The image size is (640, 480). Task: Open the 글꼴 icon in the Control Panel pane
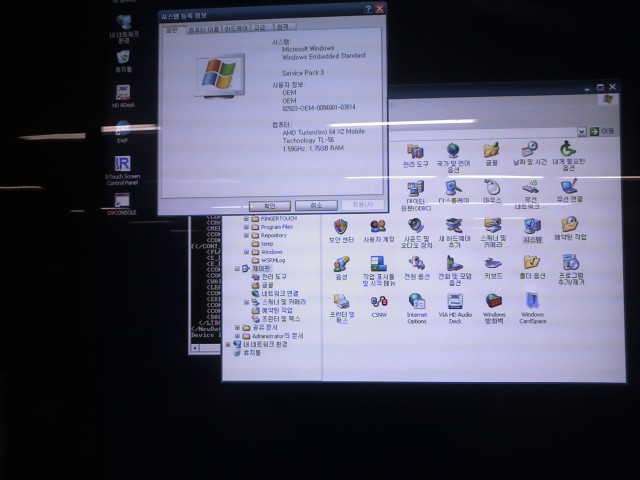tap(491, 154)
